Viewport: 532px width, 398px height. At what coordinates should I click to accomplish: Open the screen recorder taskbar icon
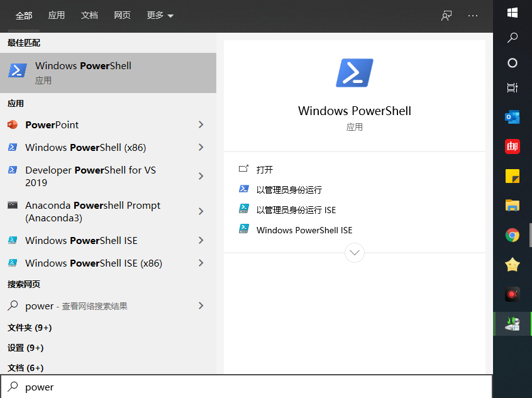pyautogui.click(x=513, y=294)
